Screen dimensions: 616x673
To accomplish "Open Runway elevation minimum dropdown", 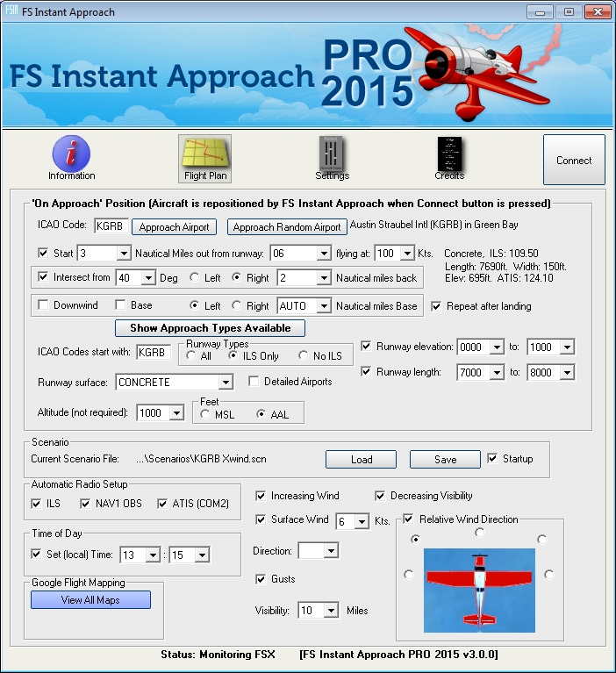I will [x=497, y=347].
